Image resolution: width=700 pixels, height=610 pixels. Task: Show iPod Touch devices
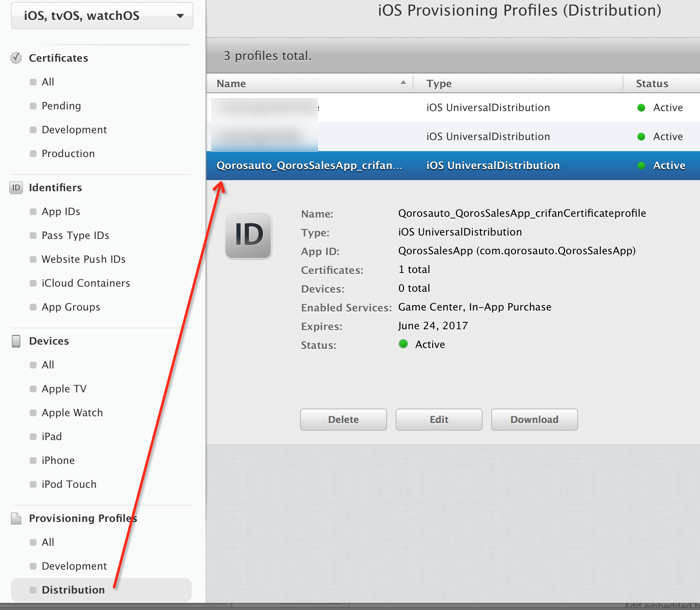69,485
